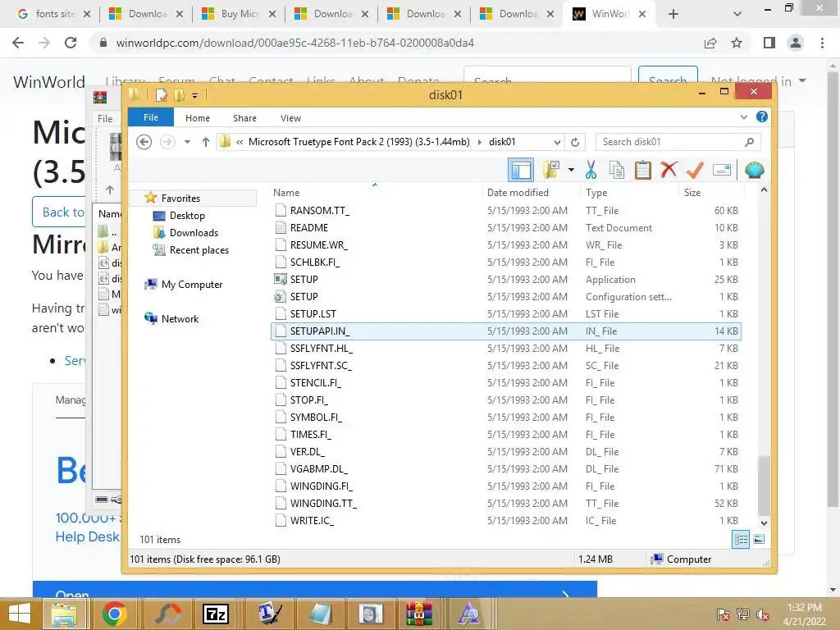This screenshot has width=840, height=630.
Task: Select Network in navigation pane
Action: pyautogui.click(x=180, y=319)
